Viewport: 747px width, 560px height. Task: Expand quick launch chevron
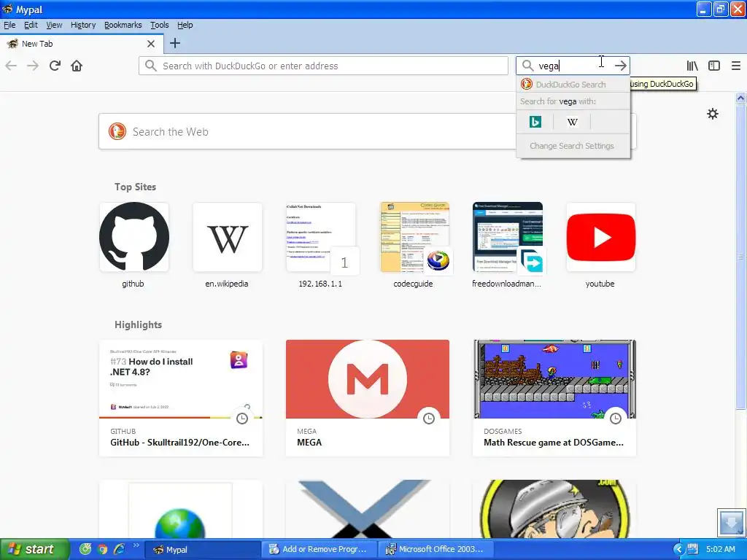click(136, 545)
